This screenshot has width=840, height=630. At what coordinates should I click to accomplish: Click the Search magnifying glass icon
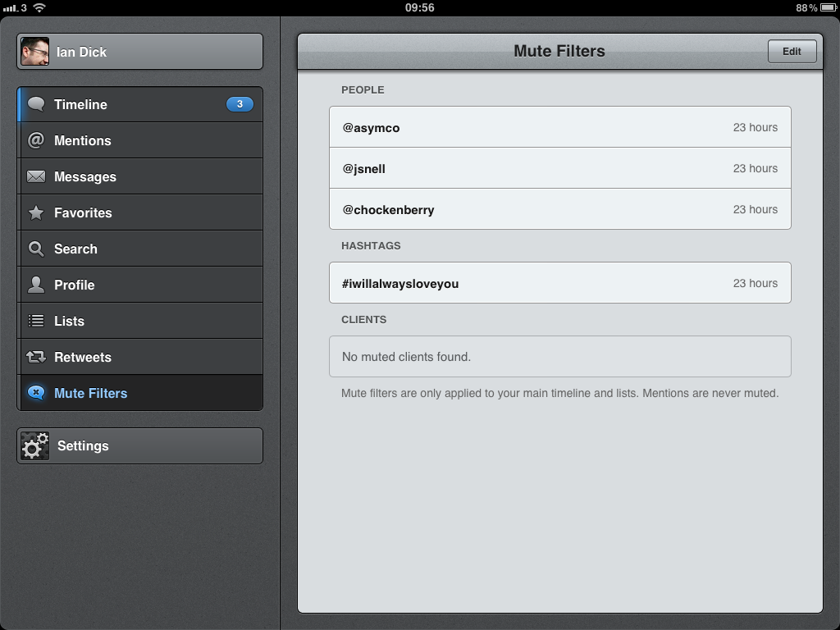click(x=36, y=249)
